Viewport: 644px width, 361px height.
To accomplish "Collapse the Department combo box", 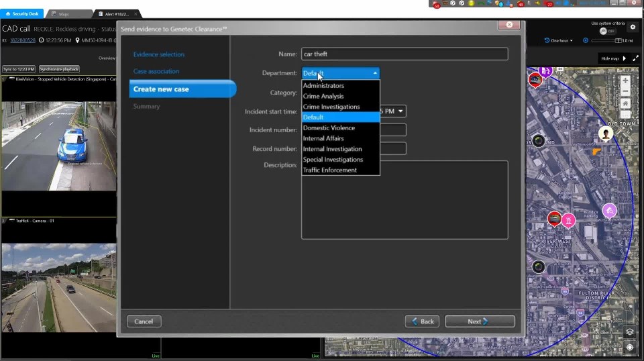I will 374,73.
